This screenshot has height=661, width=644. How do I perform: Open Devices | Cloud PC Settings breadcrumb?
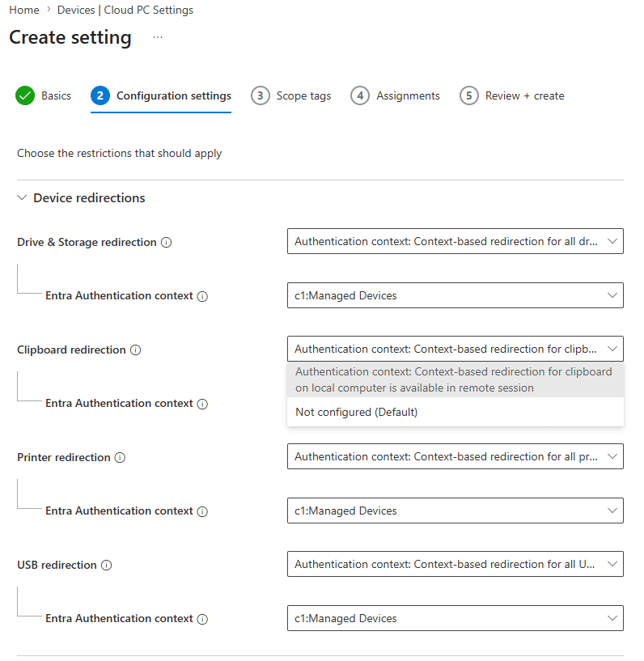125,10
